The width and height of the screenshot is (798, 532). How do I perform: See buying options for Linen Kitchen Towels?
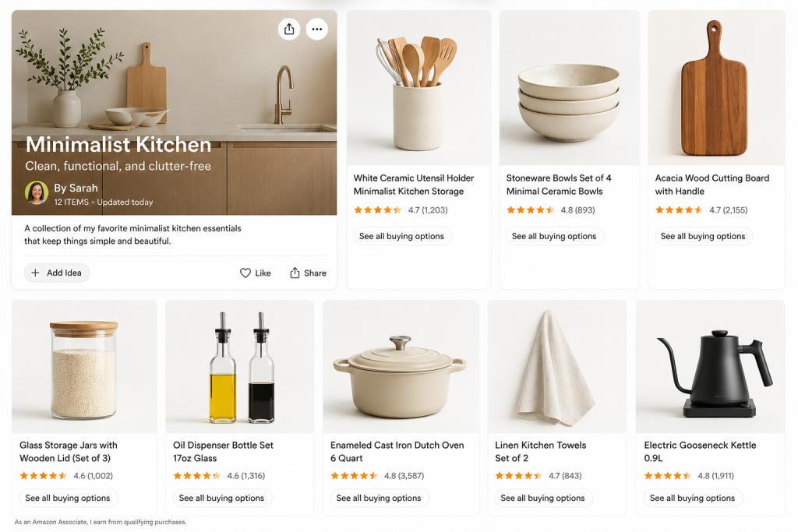coord(542,498)
